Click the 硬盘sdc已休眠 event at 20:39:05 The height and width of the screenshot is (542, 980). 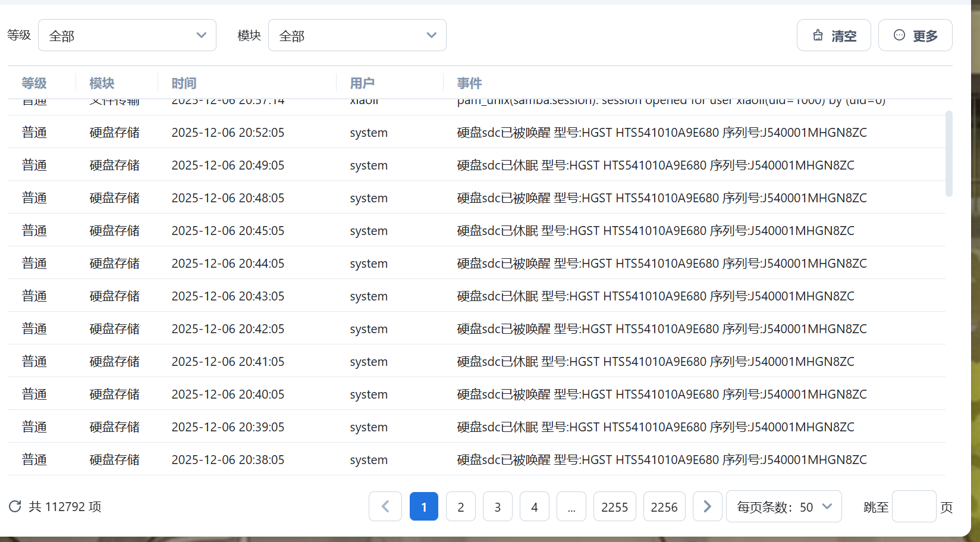click(655, 427)
